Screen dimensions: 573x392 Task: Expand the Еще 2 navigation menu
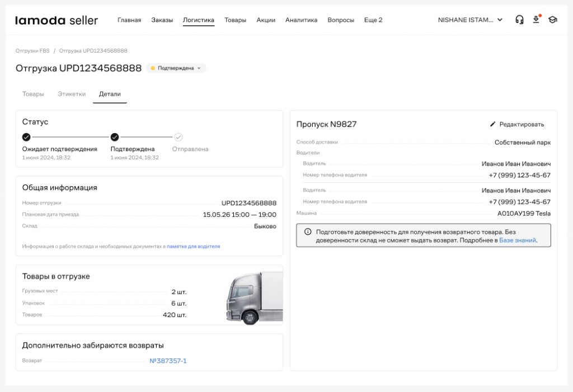tap(373, 20)
